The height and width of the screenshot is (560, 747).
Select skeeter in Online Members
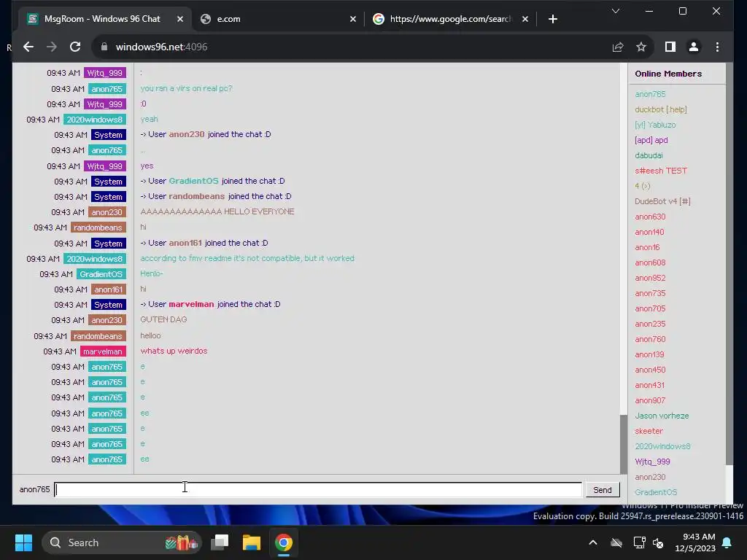click(x=649, y=431)
